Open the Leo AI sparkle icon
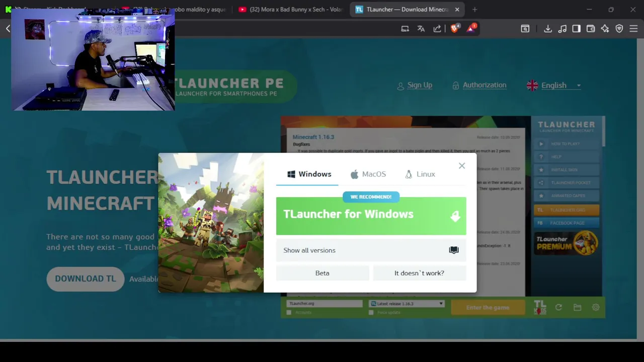644x362 pixels. click(605, 29)
